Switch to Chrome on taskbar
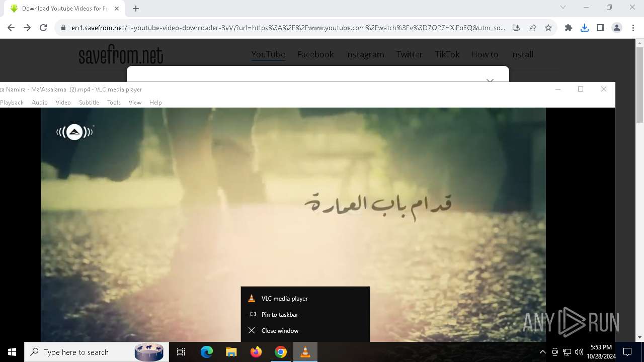Image resolution: width=644 pixels, height=362 pixels. pos(281,352)
